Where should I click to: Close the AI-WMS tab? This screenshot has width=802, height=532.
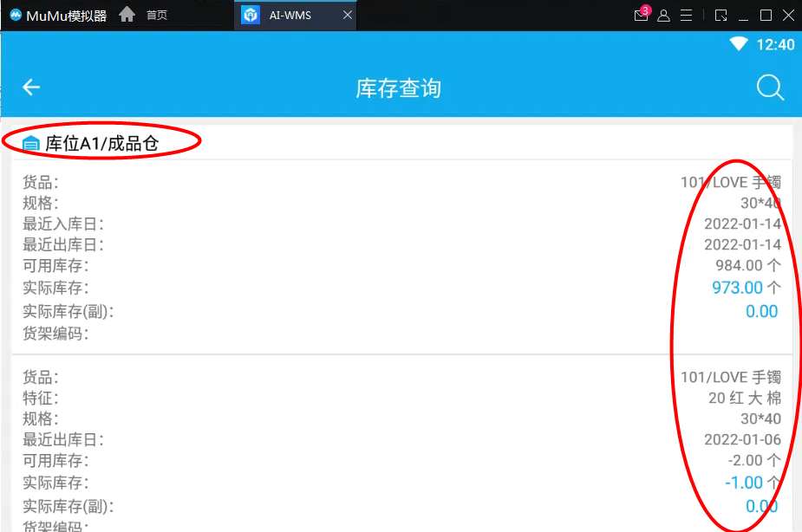point(348,16)
